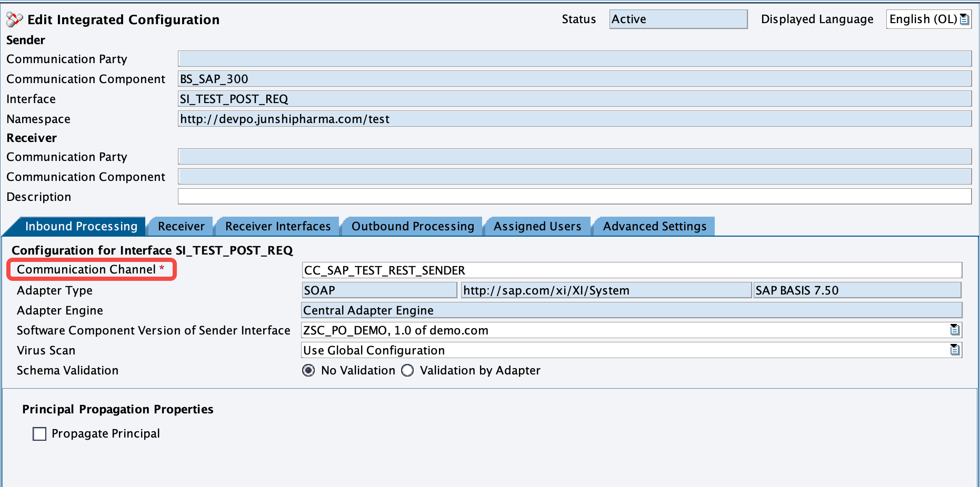The width and height of the screenshot is (980, 487).
Task: Click the Communication Channel label
Action: click(x=86, y=269)
